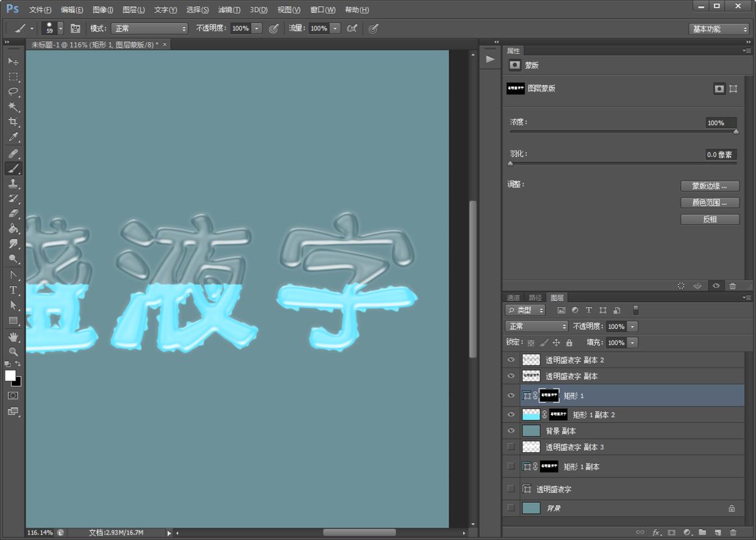Select the Lasso tool

coord(13,92)
